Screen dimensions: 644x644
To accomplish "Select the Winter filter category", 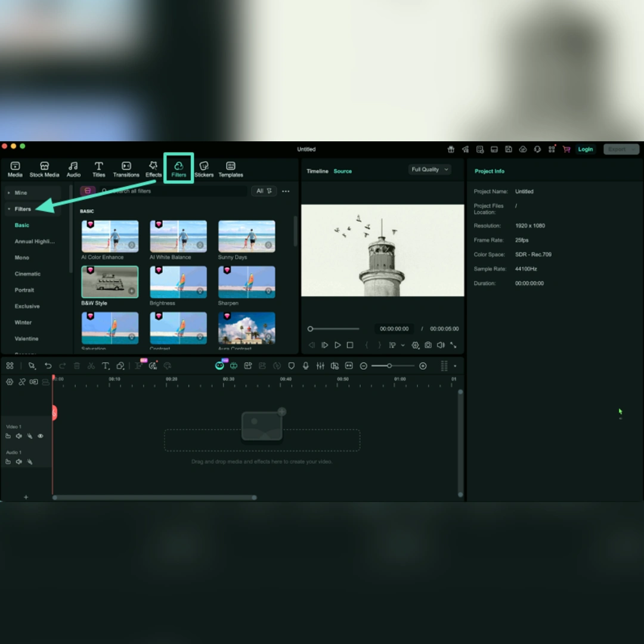I will click(x=23, y=323).
